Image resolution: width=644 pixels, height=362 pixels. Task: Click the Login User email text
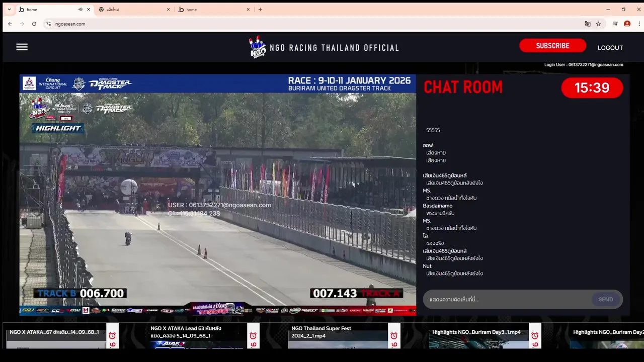coord(584,64)
